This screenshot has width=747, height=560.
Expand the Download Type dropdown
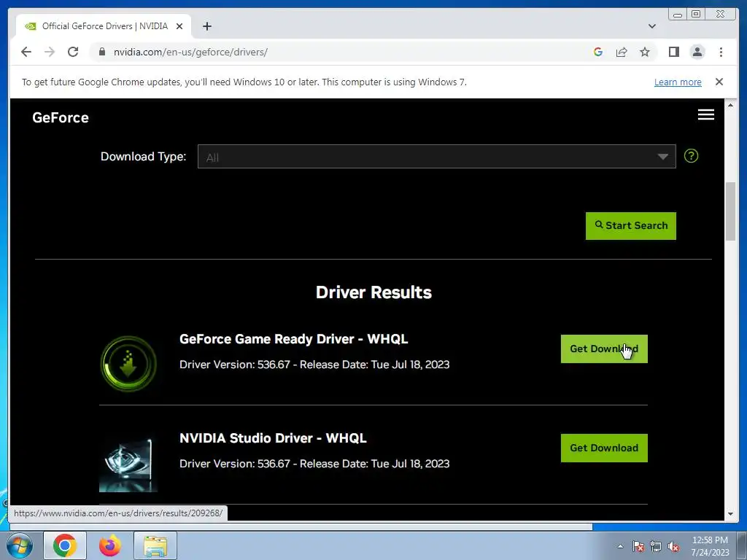point(437,157)
